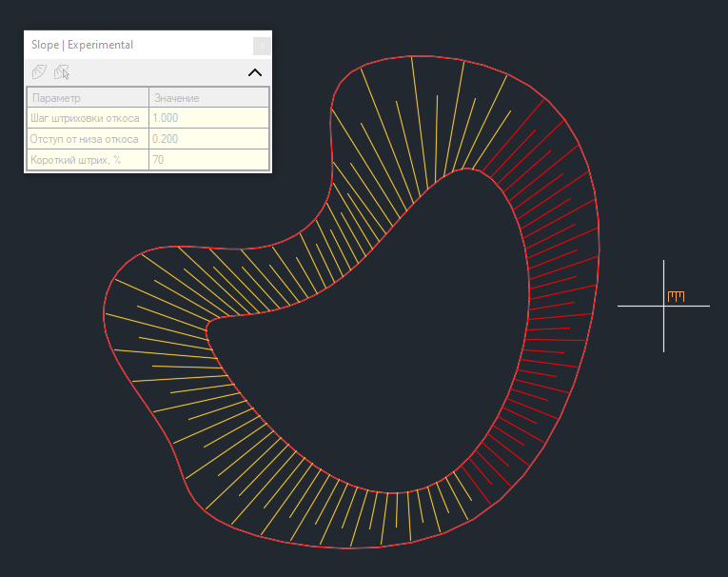Click the Параметр column header
The image size is (728, 577).
click(x=87, y=97)
